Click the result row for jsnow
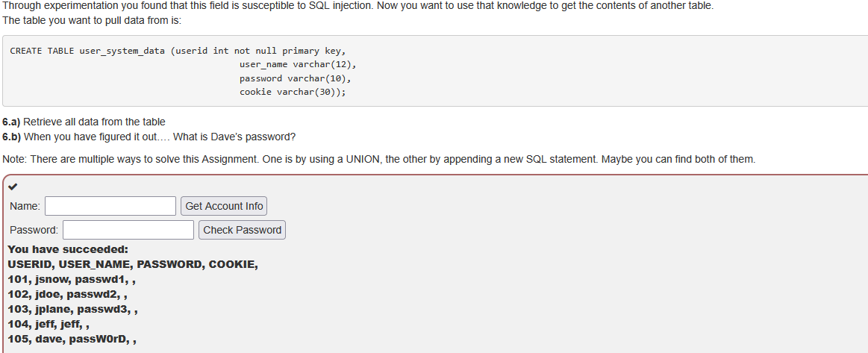 tap(71, 280)
